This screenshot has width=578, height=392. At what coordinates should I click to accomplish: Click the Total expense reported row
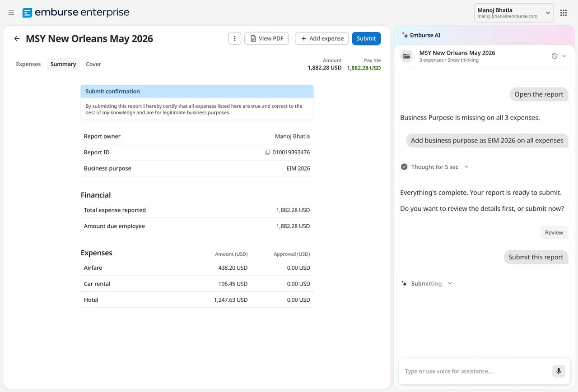197,210
